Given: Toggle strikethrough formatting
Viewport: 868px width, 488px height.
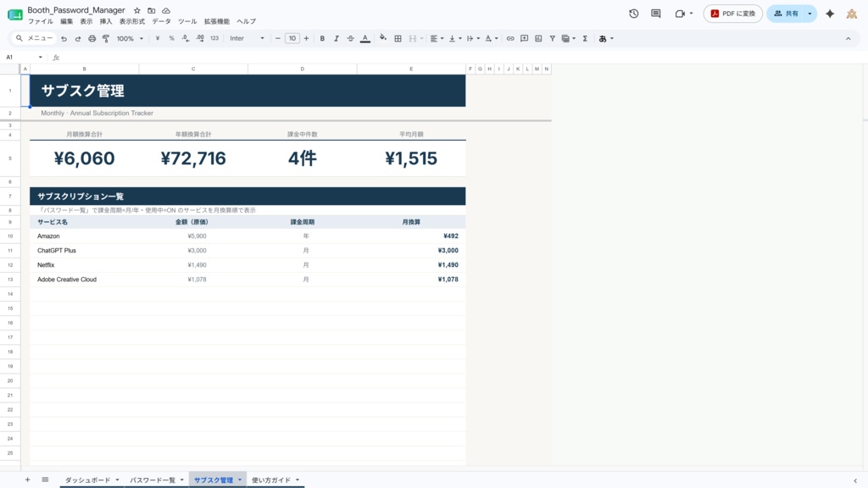Looking at the screenshot, I should click(350, 39).
